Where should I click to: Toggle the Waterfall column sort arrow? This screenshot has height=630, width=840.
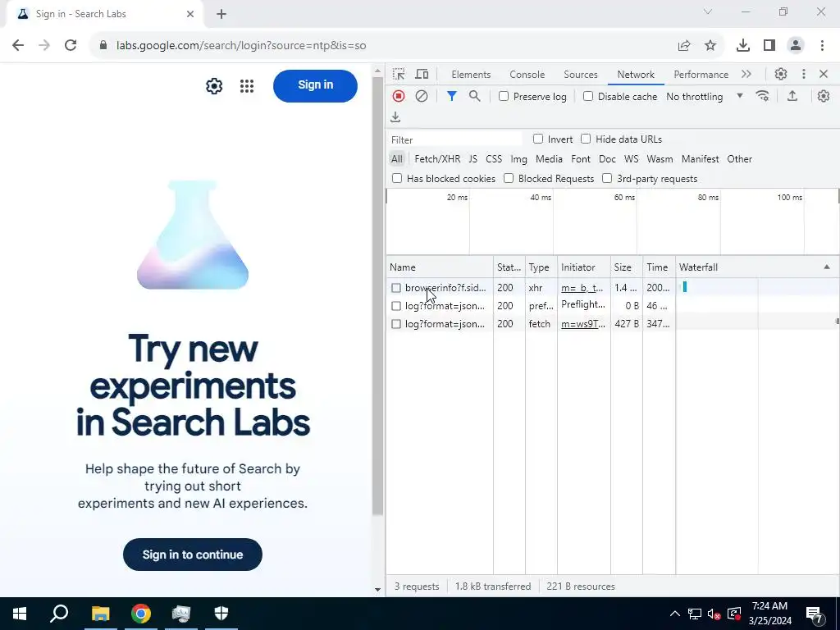[827, 267]
